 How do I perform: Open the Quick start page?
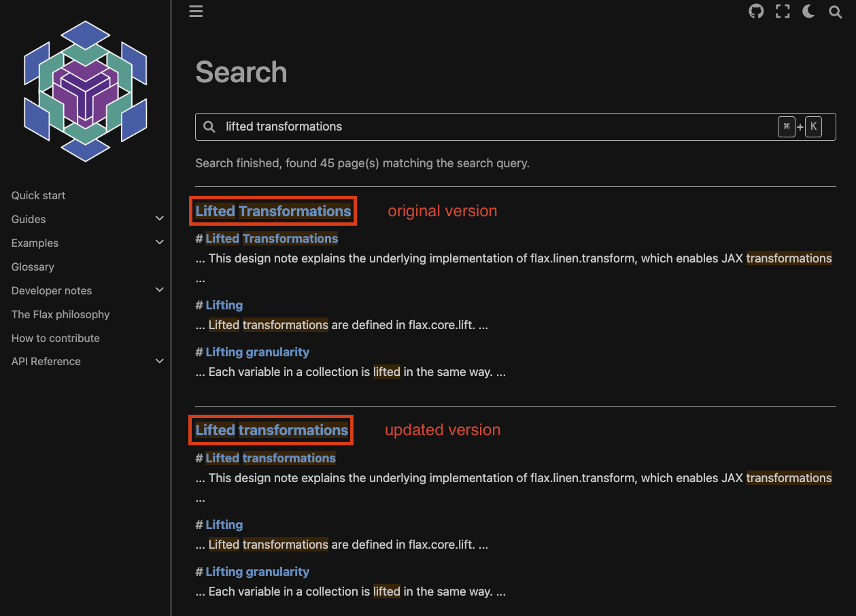(38, 195)
